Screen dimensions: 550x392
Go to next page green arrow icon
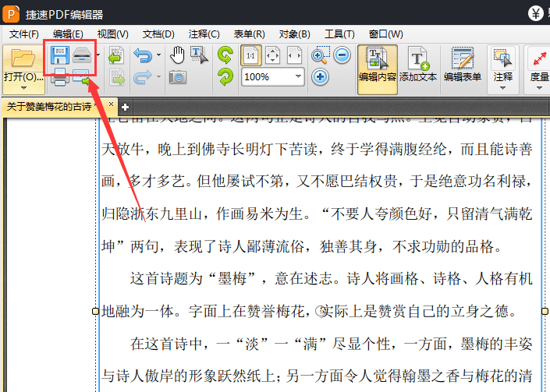[x=117, y=77]
